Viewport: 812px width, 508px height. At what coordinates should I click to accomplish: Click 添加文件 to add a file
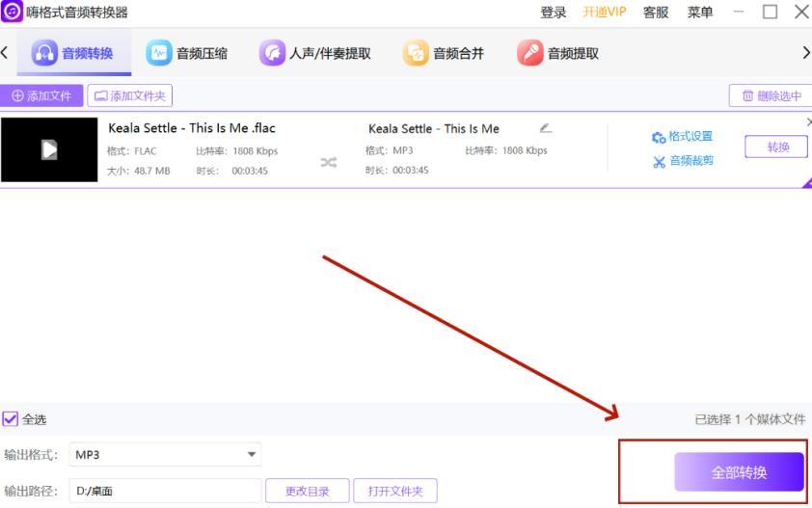pos(41,95)
